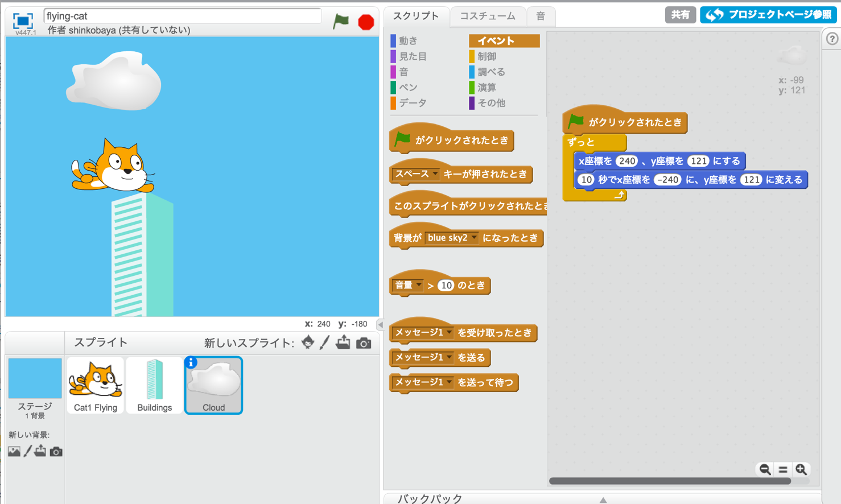
Task: Zoom in the scripts area
Action: point(801,469)
